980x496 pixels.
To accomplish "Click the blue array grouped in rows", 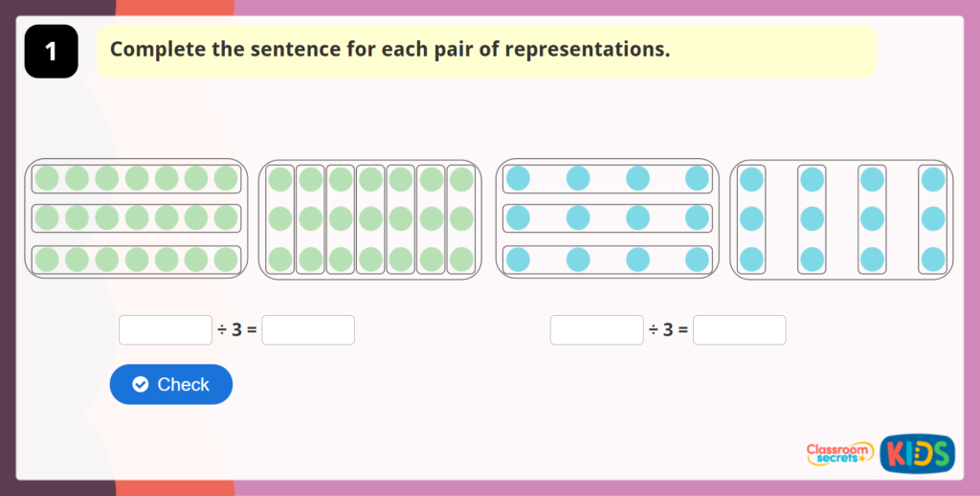I will (x=606, y=219).
